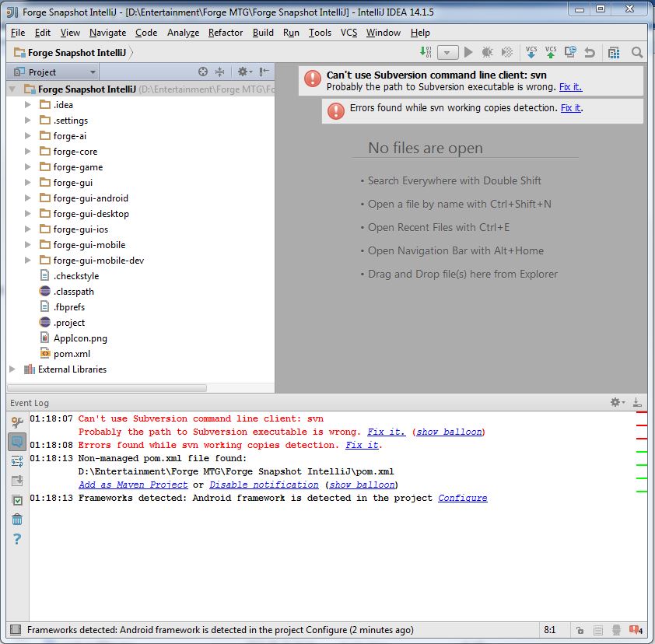
Task: Click the Search Everywhere magnifier icon
Action: (x=637, y=52)
